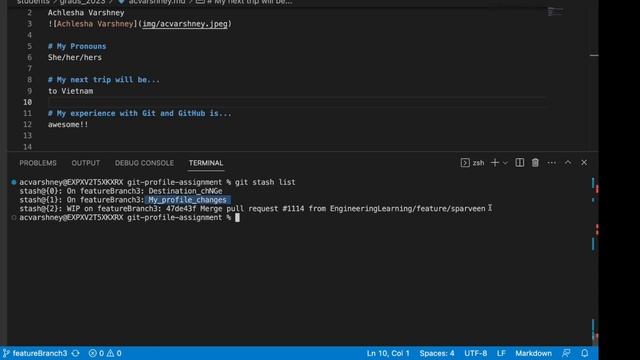Click the Git and GitHub experience heading

pos(140,113)
